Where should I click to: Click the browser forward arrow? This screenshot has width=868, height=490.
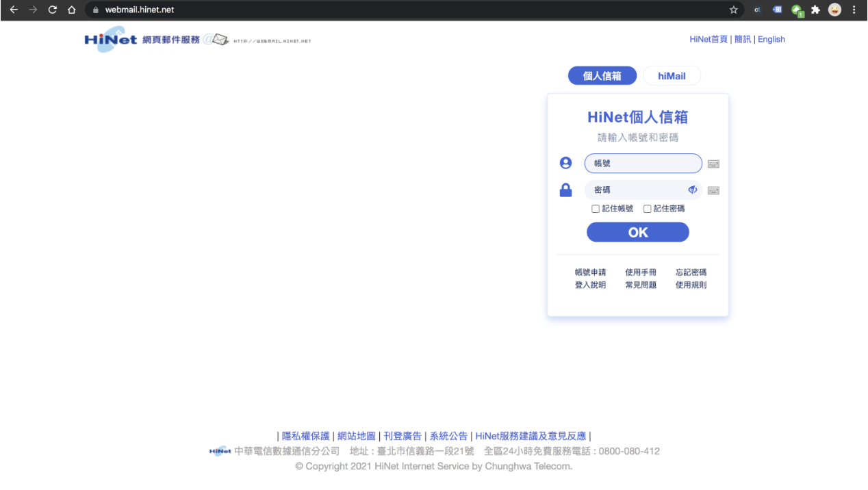(x=33, y=10)
